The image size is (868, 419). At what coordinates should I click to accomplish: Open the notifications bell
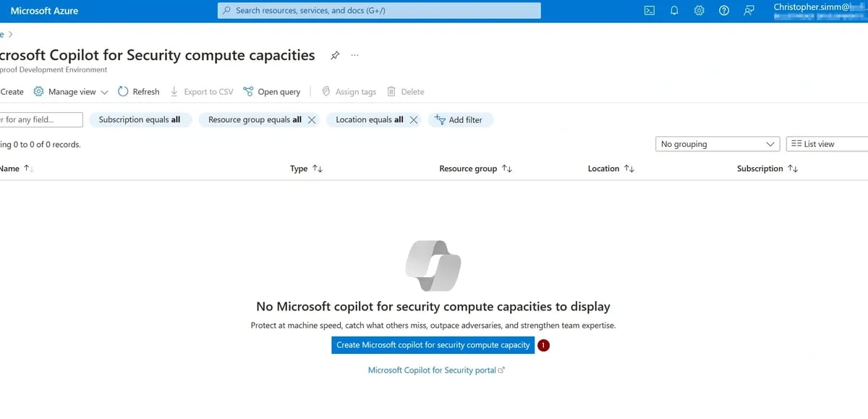coord(674,10)
